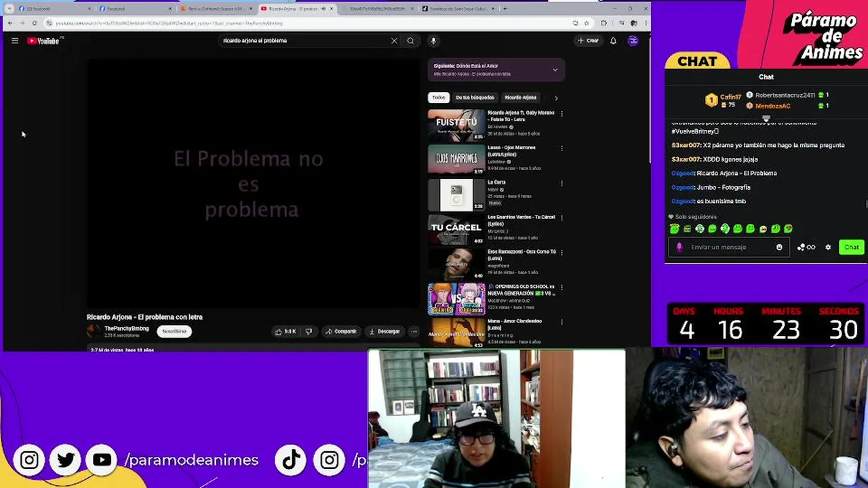Click the Descargar download button
The image size is (868, 488).
[384, 331]
